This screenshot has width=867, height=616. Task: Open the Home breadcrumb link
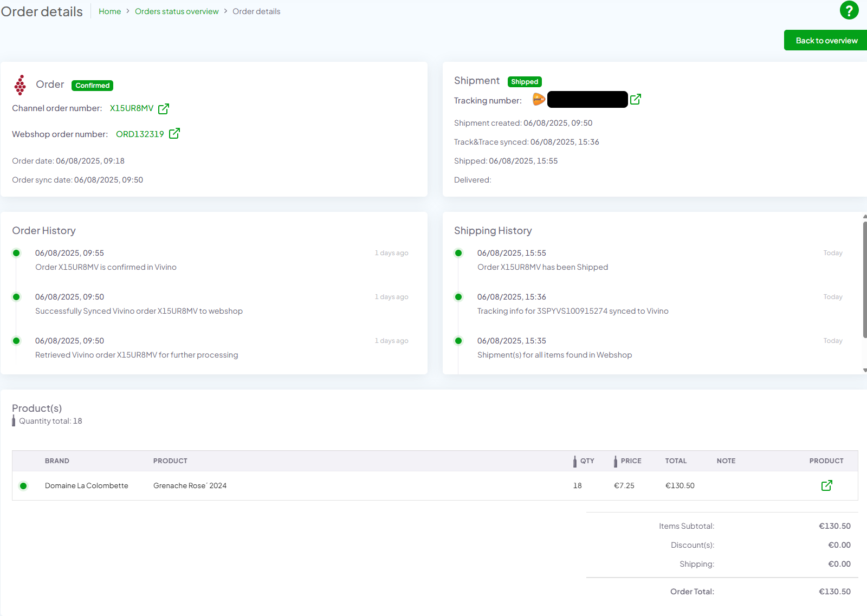(x=110, y=11)
